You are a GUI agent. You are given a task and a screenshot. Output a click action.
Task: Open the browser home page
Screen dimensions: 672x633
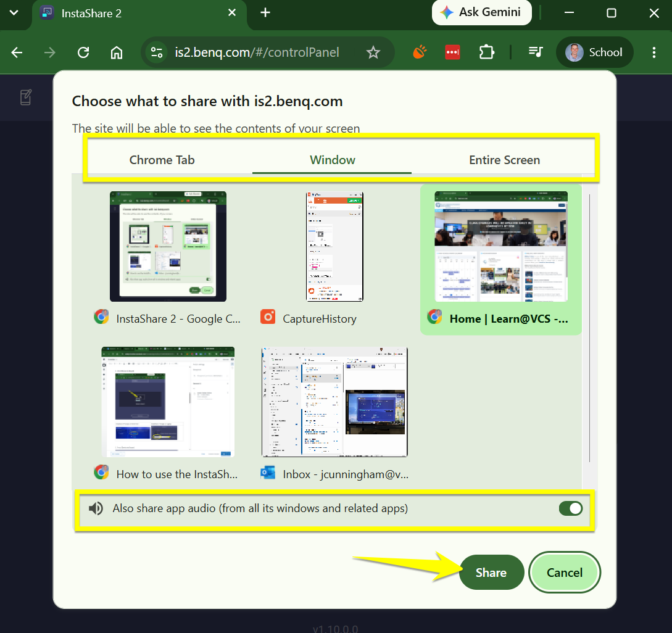pyautogui.click(x=117, y=52)
